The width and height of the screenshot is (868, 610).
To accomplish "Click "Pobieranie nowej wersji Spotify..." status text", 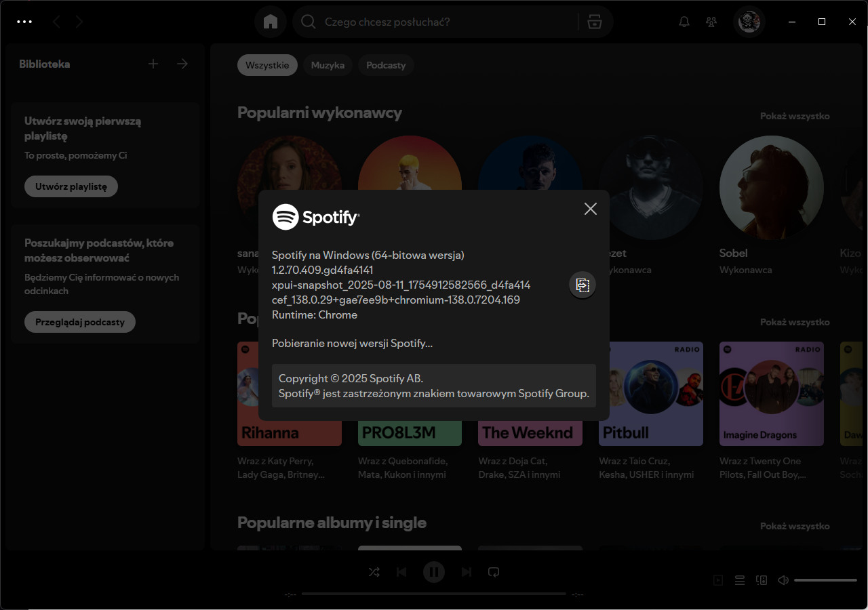I will click(352, 343).
